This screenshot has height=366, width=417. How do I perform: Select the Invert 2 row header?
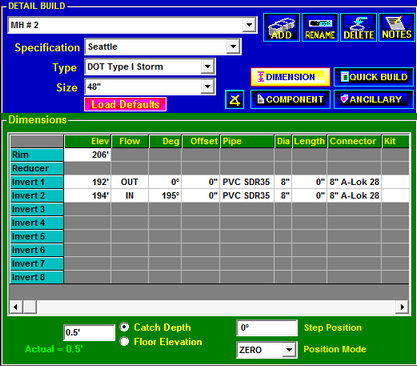pyautogui.click(x=37, y=196)
